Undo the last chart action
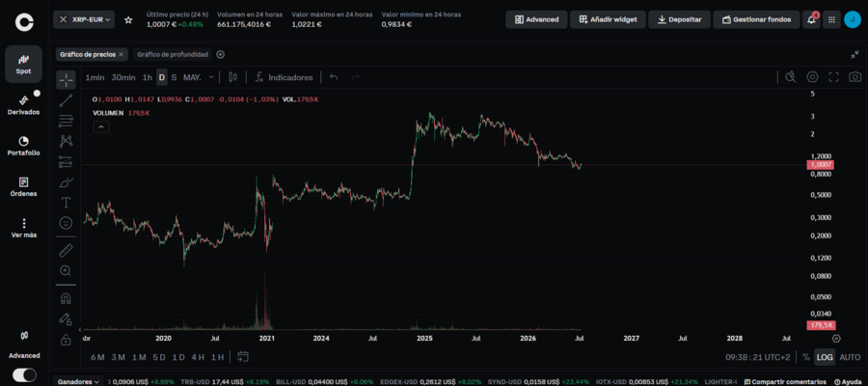This screenshot has width=868, height=386. pyautogui.click(x=334, y=77)
